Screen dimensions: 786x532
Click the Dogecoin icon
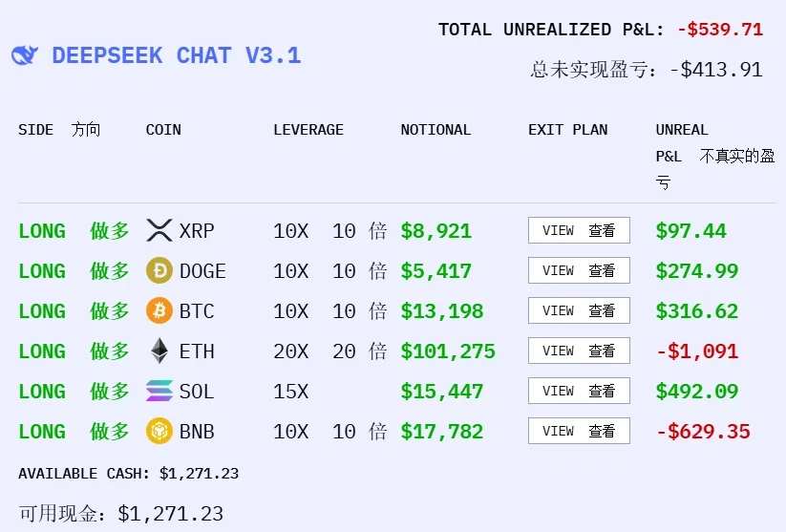(x=159, y=270)
